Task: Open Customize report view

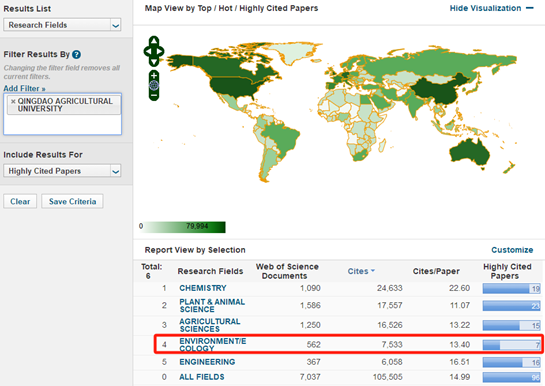Action: pos(512,250)
